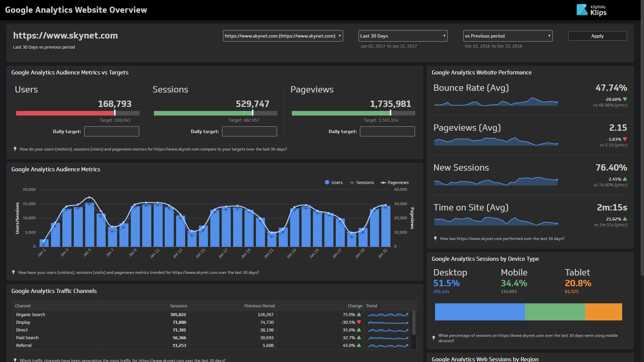Select the Previous Period column header
This screenshot has height=362, width=644.
pos(259,306)
